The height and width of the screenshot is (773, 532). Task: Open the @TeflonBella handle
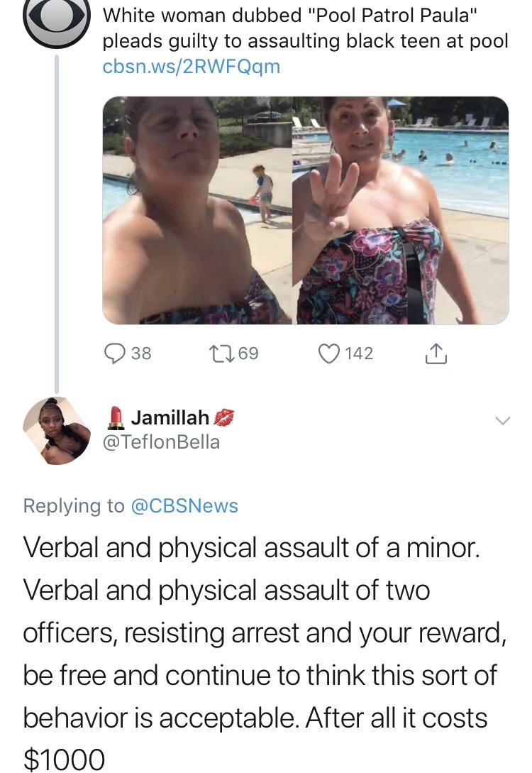[x=161, y=442]
